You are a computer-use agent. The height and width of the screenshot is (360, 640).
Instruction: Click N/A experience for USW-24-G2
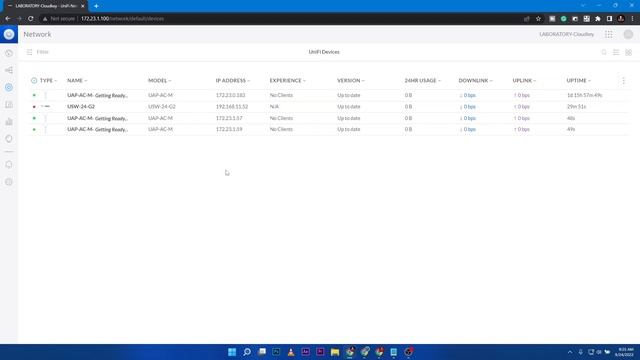click(274, 107)
